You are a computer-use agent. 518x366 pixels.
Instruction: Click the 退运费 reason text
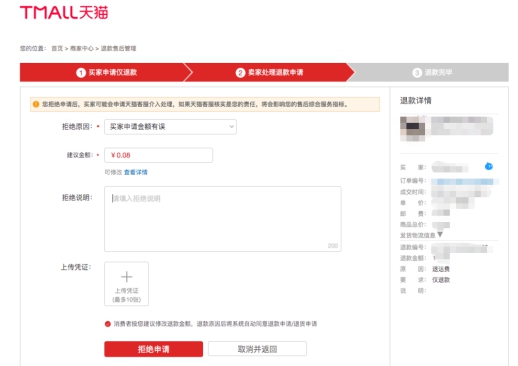(441, 269)
